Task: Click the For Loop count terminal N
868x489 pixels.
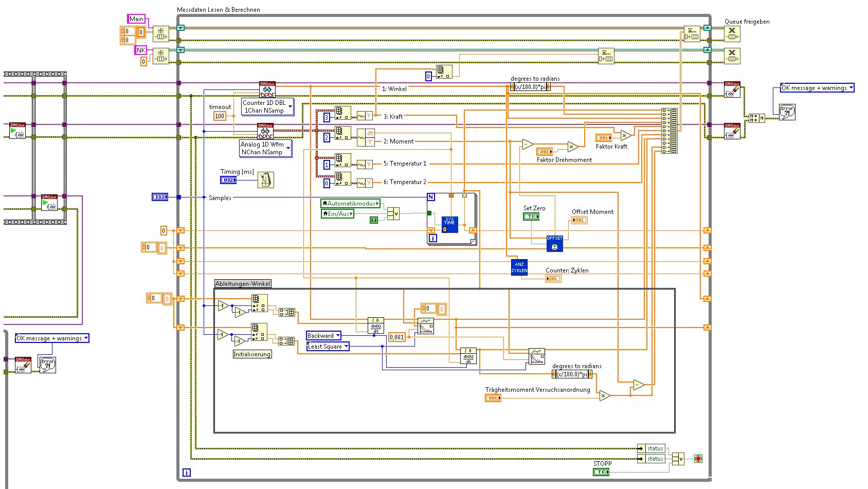Action: click(431, 197)
